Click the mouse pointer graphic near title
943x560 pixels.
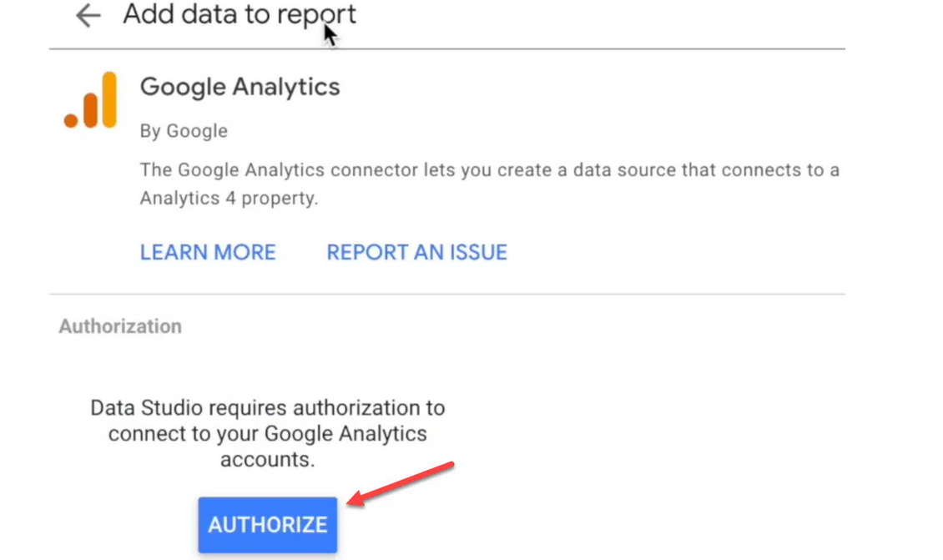330,34
